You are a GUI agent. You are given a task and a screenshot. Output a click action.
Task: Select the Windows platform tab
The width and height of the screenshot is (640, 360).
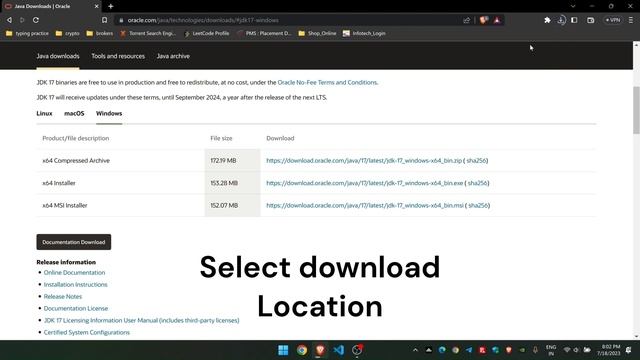tap(109, 113)
